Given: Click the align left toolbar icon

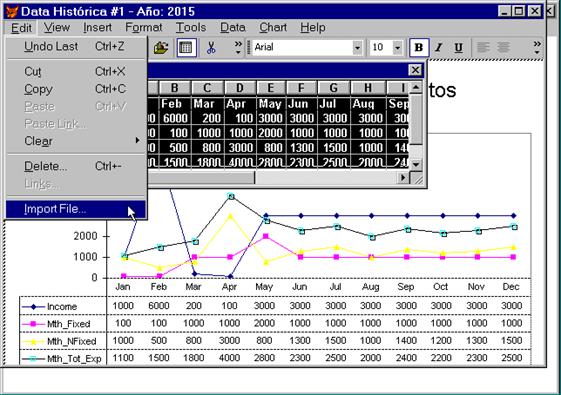Looking at the screenshot, I should [483, 48].
